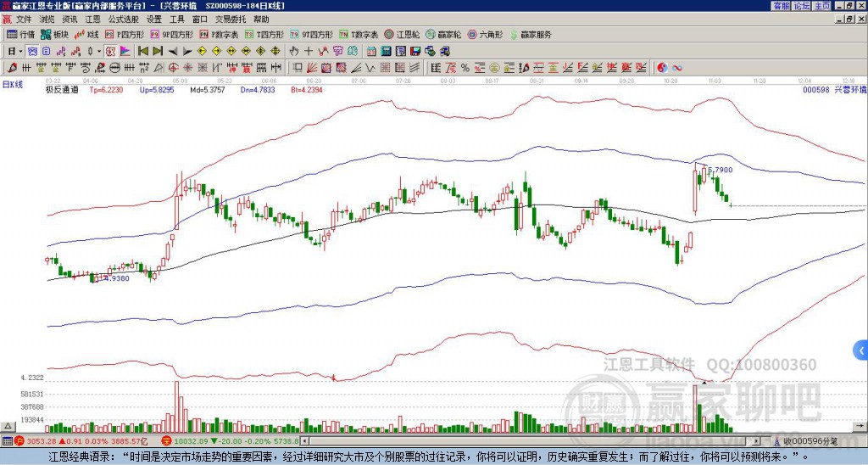Jump to last bar with skip-forward arrow
868x465 pixels.
tap(158, 51)
